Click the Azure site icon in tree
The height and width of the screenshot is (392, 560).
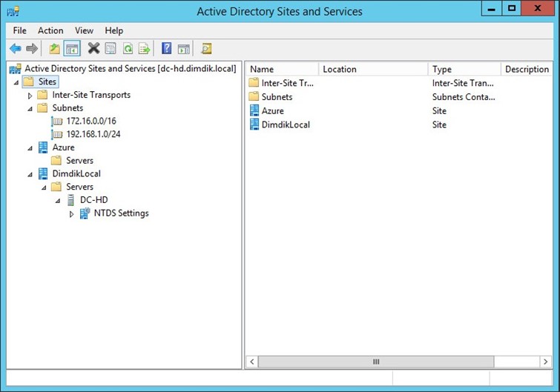[x=43, y=147]
